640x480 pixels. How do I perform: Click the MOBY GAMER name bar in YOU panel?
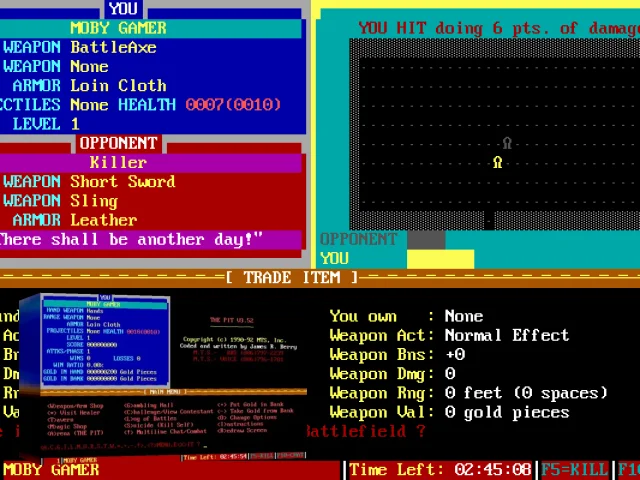[151, 28]
